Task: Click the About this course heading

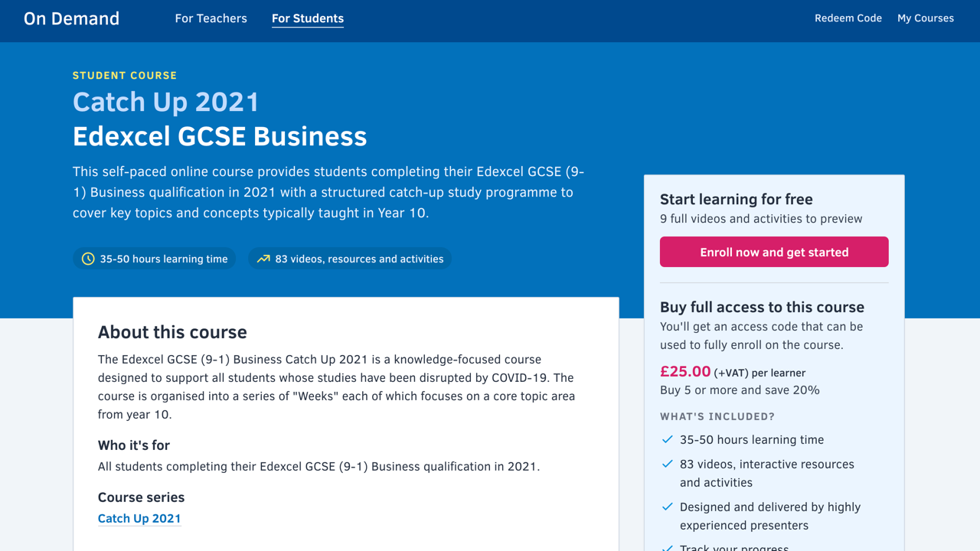Action: point(172,332)
